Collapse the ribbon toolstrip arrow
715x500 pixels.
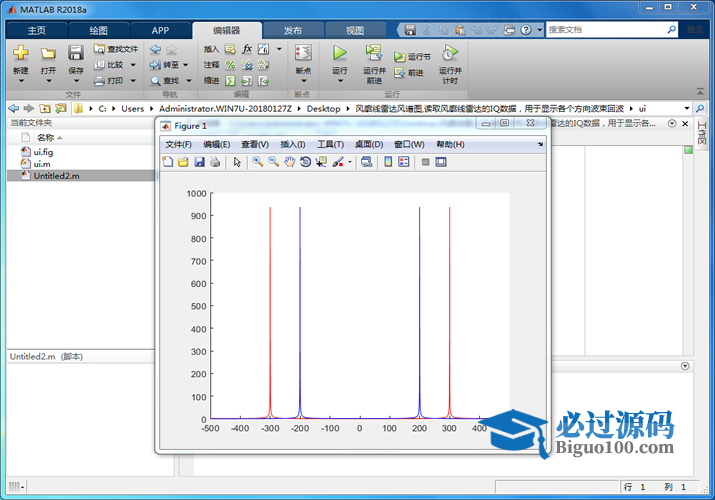coord(700,92)
